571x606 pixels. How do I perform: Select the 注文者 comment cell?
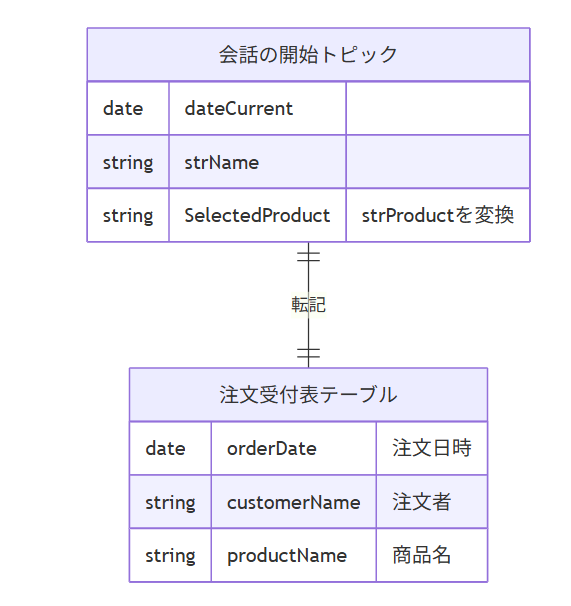coord(432,502)
